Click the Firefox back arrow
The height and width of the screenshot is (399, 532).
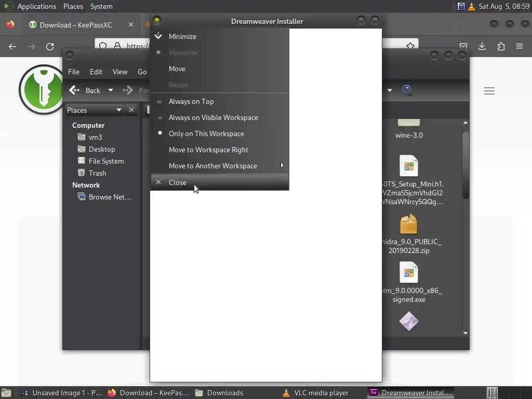(12, 46)
